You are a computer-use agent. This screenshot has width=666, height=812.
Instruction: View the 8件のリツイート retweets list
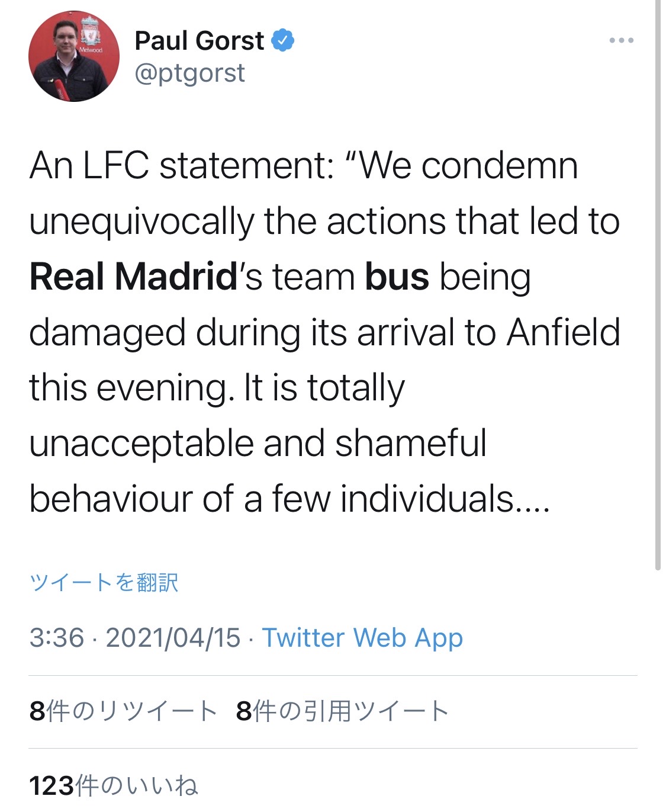[x=123, y=711]
